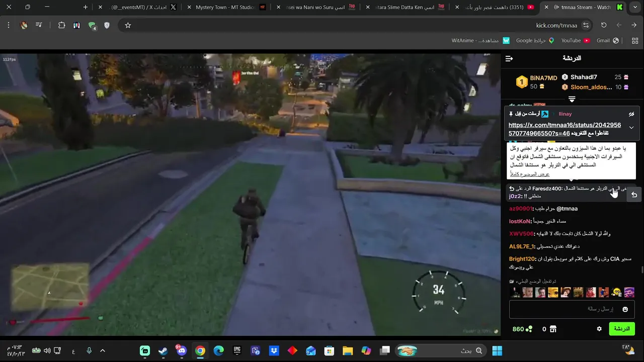Open Microsoft Store from the taskbar

click(329, 350)
